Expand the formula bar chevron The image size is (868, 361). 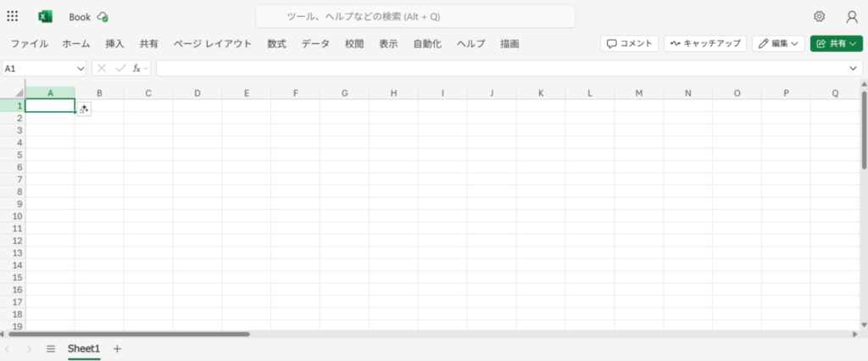(853, 68)
